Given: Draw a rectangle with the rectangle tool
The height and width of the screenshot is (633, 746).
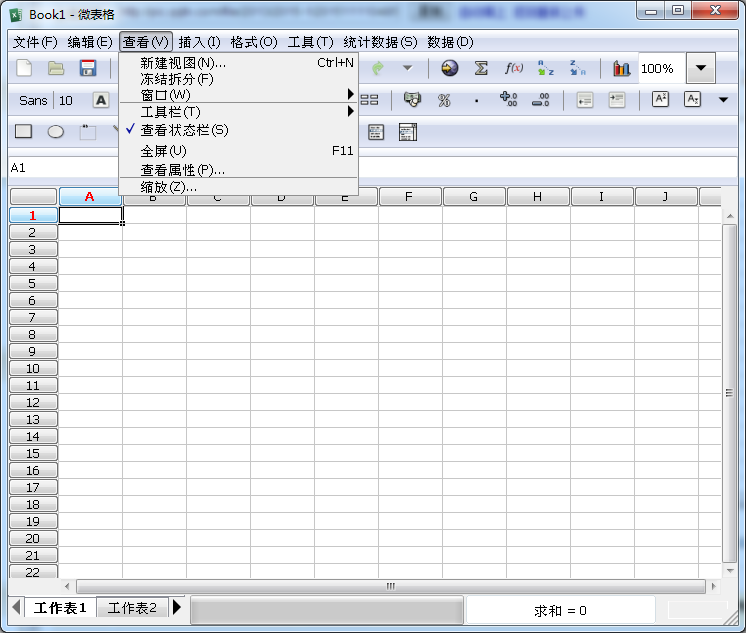Looking at the screenshot, I should (x=24, y=132).
